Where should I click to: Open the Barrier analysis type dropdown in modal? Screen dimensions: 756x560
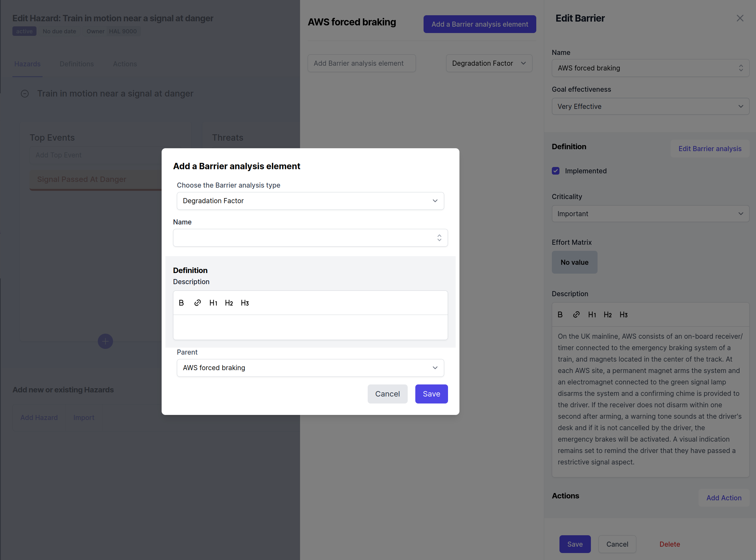(310, 201)
